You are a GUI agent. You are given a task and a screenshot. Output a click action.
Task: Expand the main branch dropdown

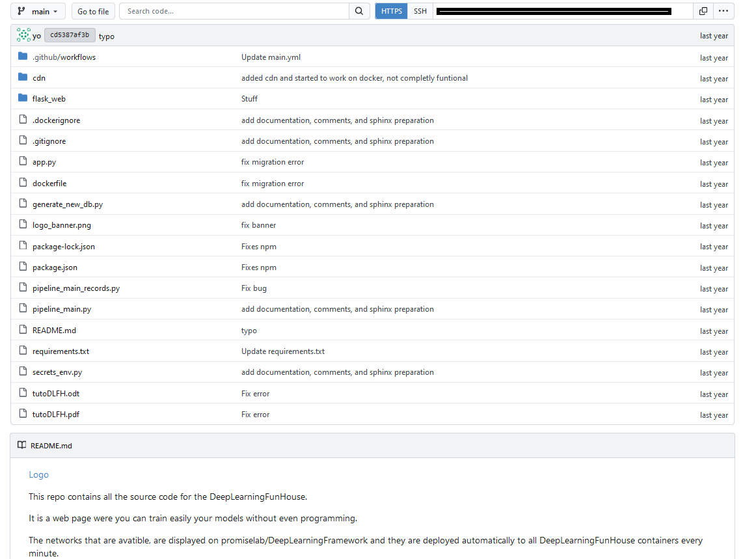click(38, 11)
